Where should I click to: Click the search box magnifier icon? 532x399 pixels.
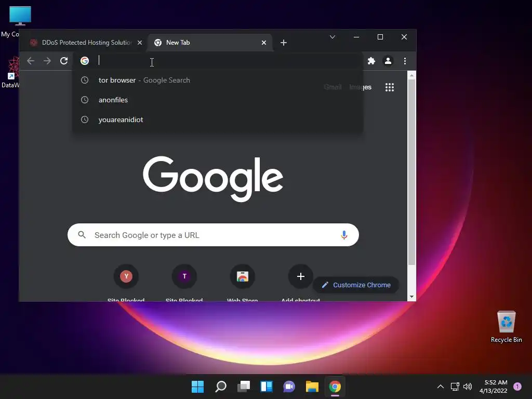(82, 234)
